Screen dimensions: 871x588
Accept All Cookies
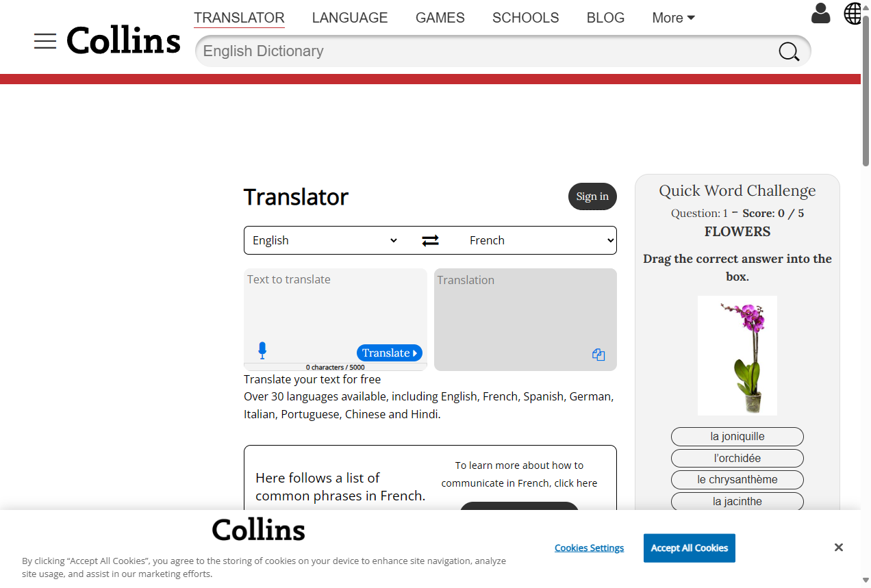[689, 548]
